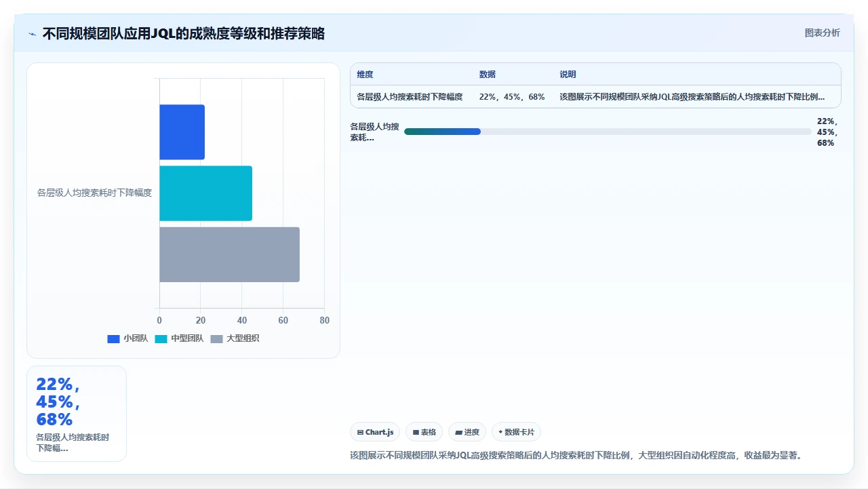Image resolution: width=868 pixels, height=489 pixels.
Task: Click the gray 大型组织 legend color swatch
Action: [216, 339]
